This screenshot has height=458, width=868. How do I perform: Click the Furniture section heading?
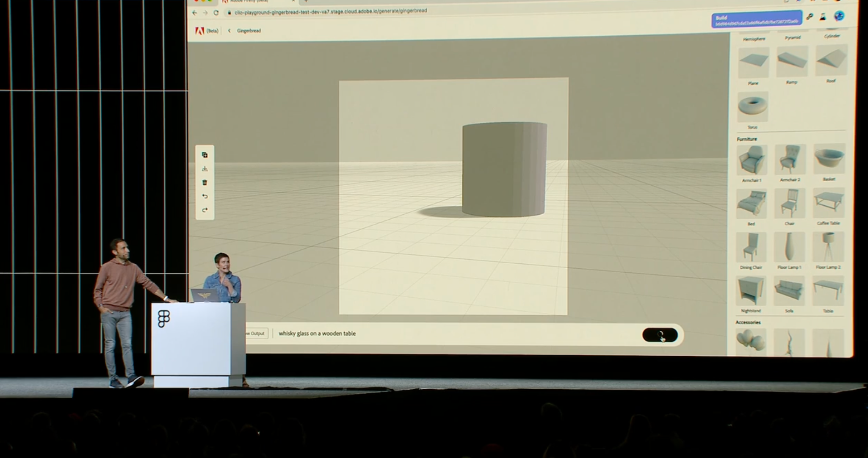click(747, 139)
